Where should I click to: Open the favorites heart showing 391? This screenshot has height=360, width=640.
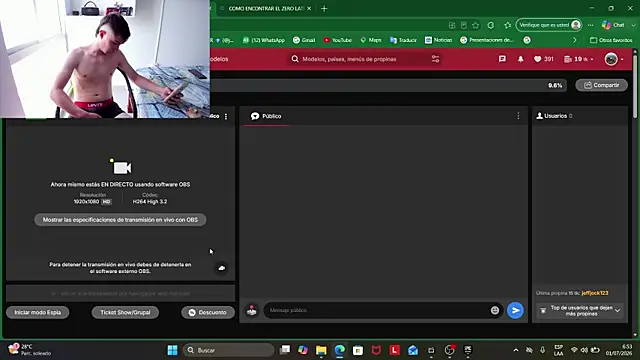(x=544, y=59)
